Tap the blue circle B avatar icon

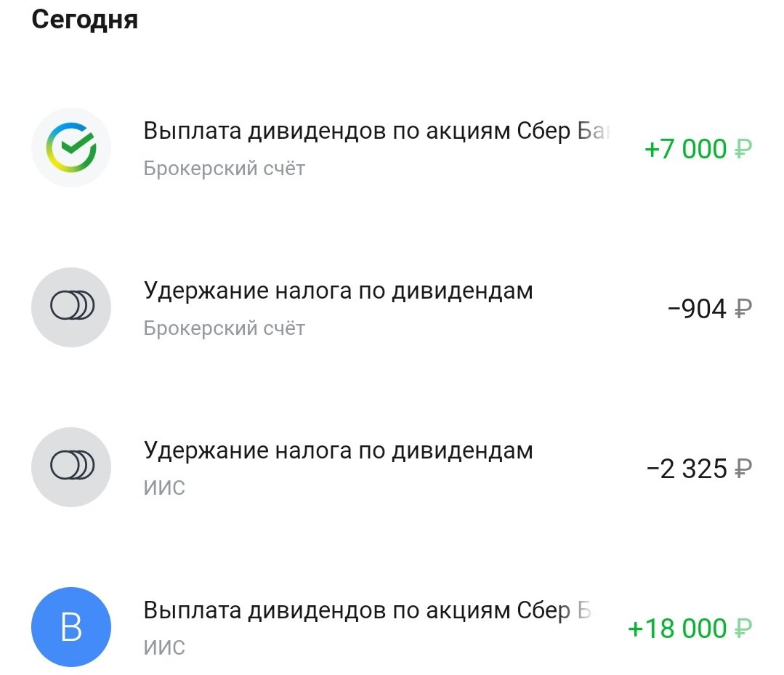click(71, 627)
